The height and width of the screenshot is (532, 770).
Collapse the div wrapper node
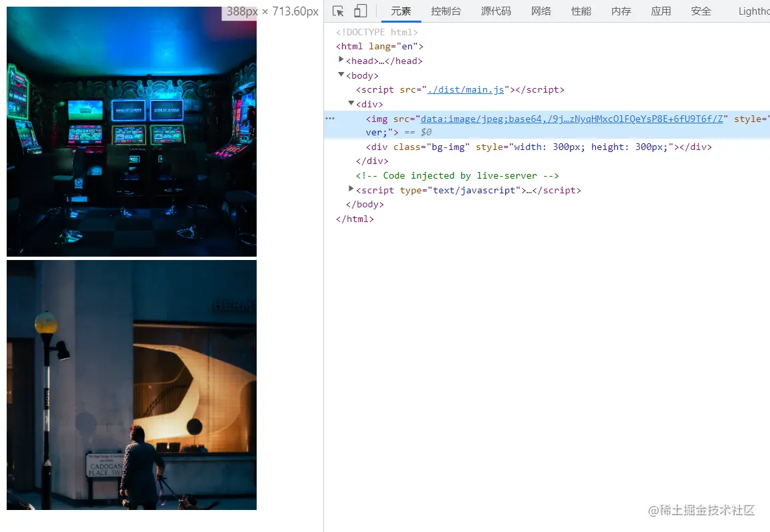pos(351,103)
